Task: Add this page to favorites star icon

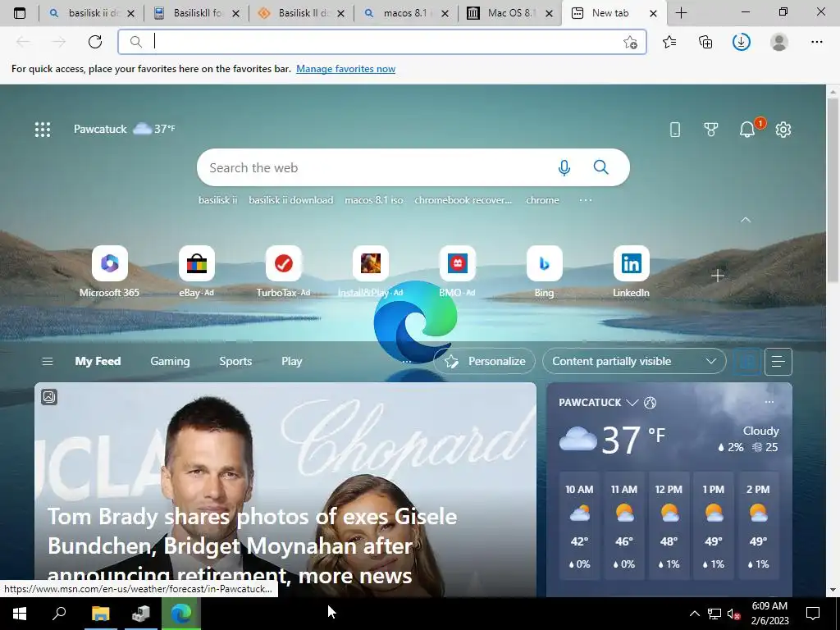Action: pos(631,42)
